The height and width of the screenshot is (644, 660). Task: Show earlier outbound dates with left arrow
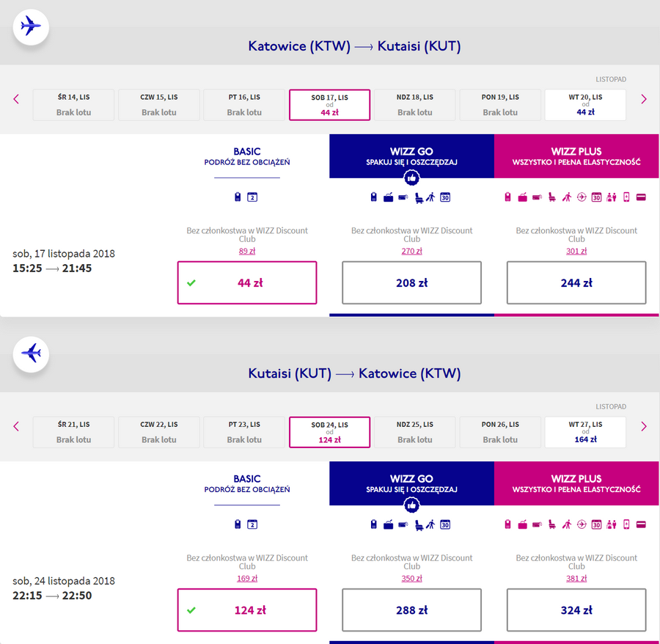(x=16, y=99)
